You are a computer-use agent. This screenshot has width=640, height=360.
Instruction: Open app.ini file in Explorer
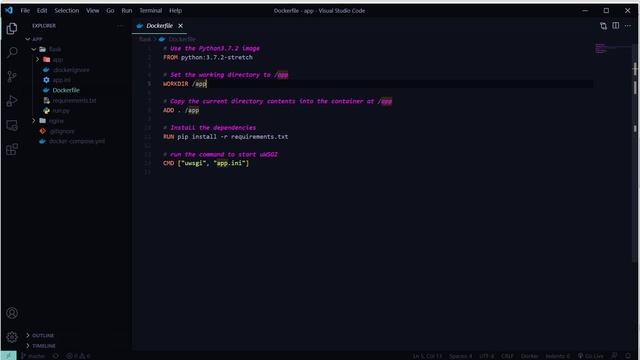click(x=62, y=80)
